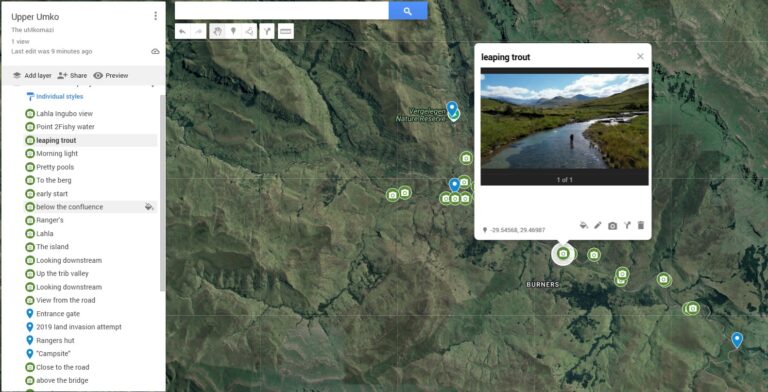The image size is (768, 392).
Task: Add photo via camera icon in popup
Action: coord(612,226)
